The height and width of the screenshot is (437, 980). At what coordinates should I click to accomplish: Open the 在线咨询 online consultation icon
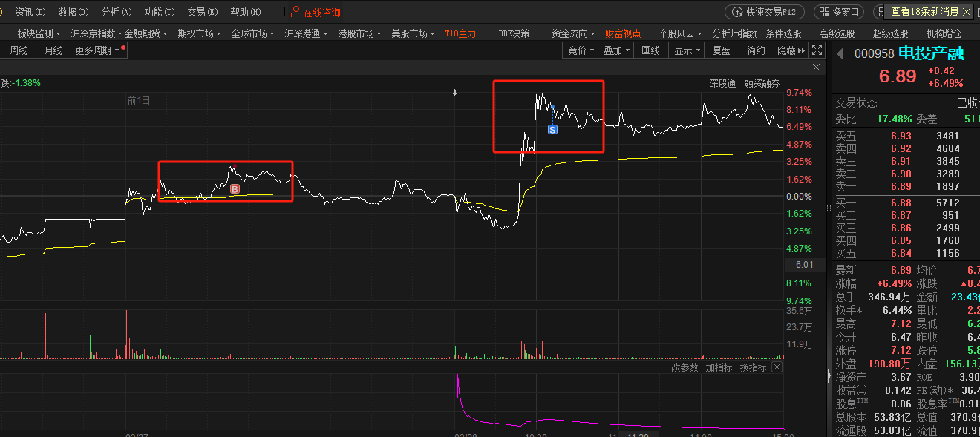295,12
